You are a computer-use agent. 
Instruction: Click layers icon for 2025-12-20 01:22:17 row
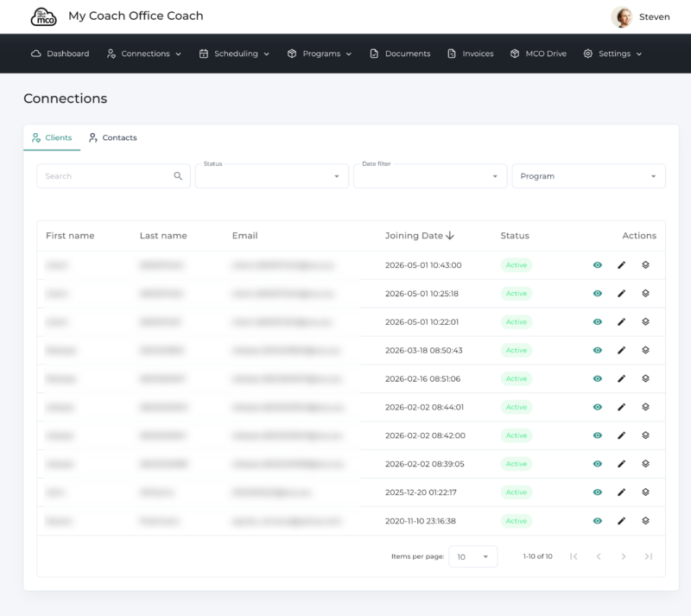645,492
